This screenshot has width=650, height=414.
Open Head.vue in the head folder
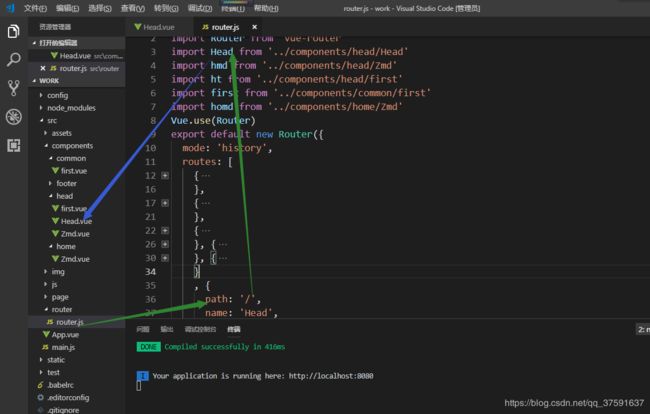76,221
